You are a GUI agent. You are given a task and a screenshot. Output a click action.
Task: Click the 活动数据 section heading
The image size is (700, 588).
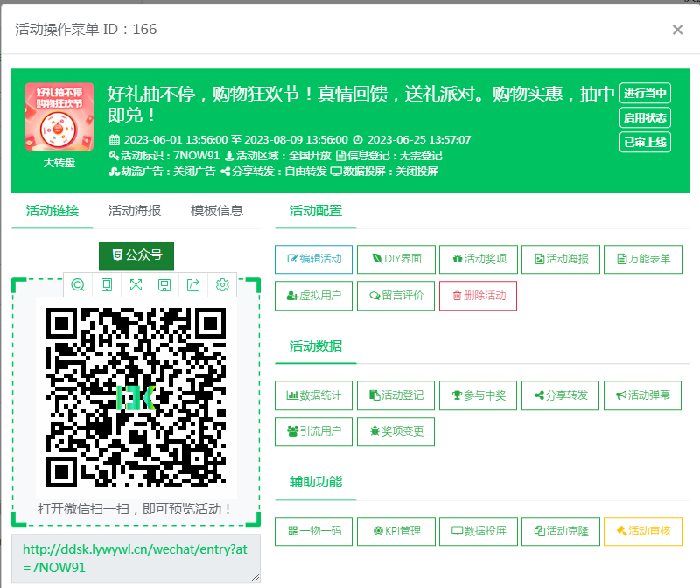316,346
